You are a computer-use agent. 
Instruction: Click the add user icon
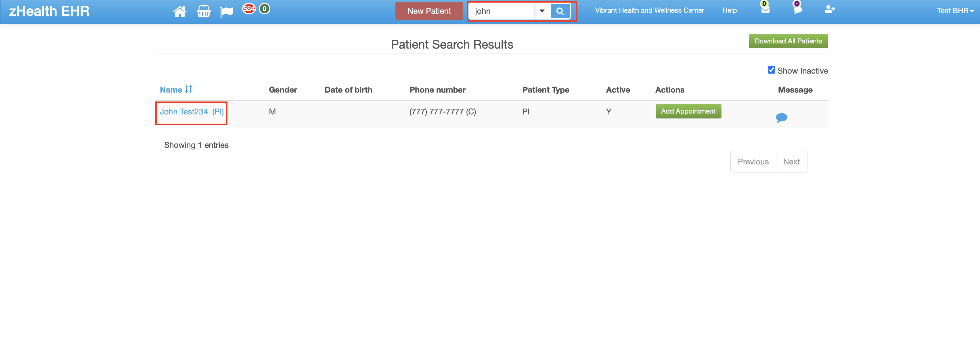pos(829,9)
